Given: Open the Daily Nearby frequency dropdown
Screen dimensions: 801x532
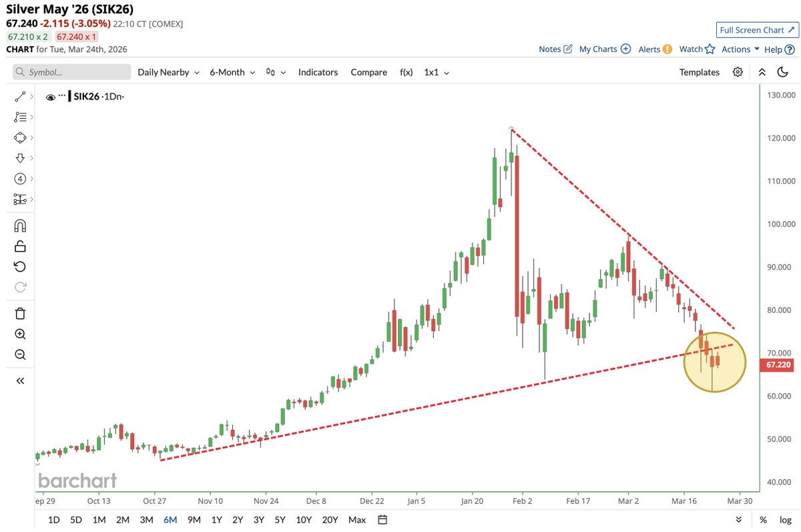Looking at the screenshot, I should click(169, 72).
